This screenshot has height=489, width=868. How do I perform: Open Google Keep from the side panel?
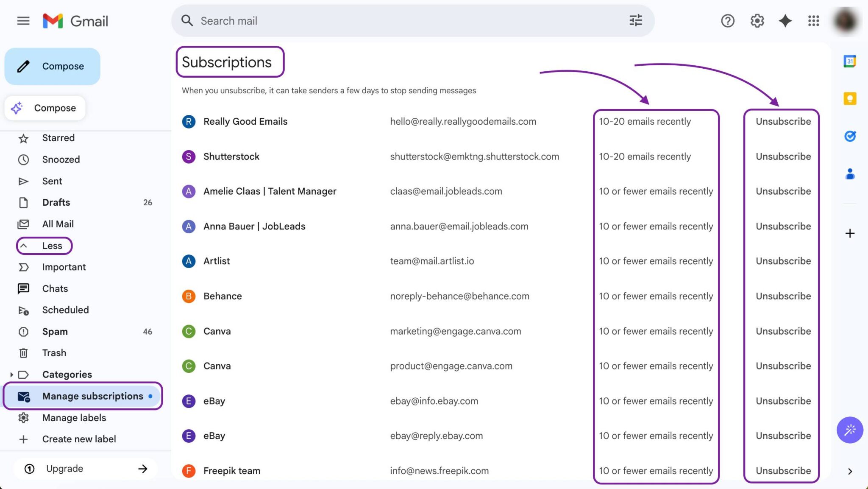849,98
